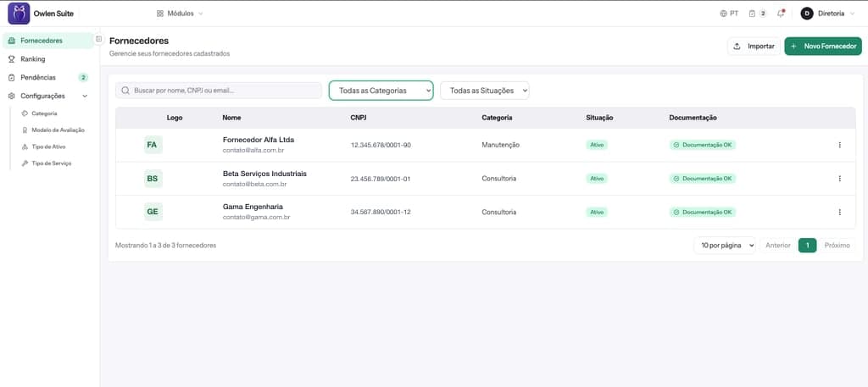The image size is (868, 387).
Task: Open Todas as Situações dropdown
Action: pyautogui.click(x=484, y=91)
